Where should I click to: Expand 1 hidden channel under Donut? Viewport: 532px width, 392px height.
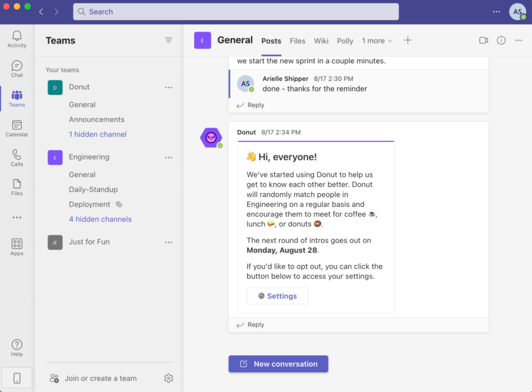coord(98,134)
